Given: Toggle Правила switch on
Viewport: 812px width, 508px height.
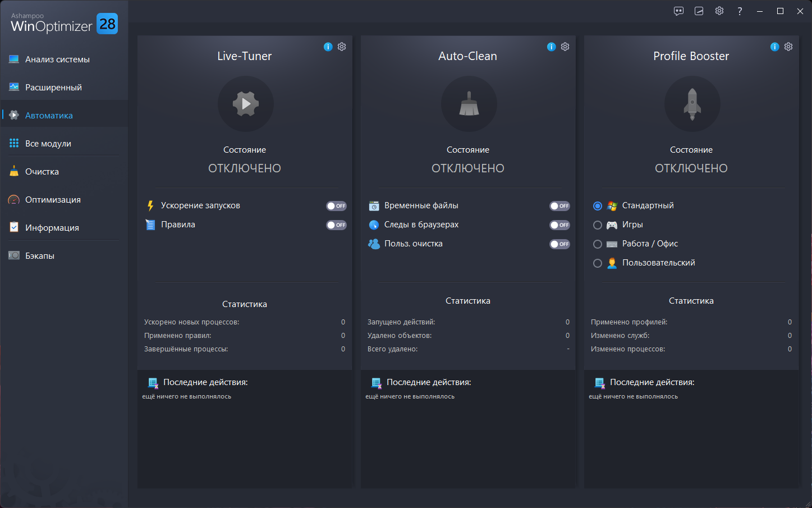Looking at the screenshot, I should tap(337, 225).
